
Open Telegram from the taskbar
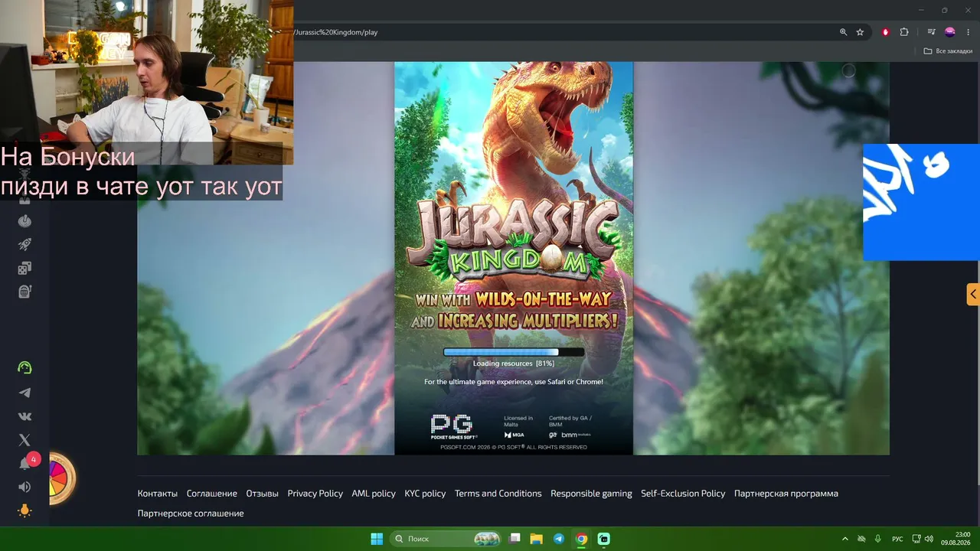tap(559, 539)
